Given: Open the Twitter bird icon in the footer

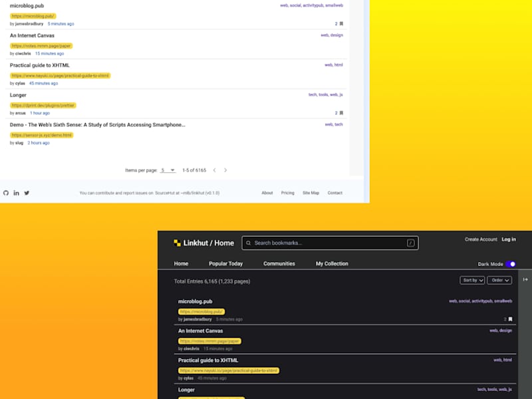Looking at the screenshot, I should [27, 193].
